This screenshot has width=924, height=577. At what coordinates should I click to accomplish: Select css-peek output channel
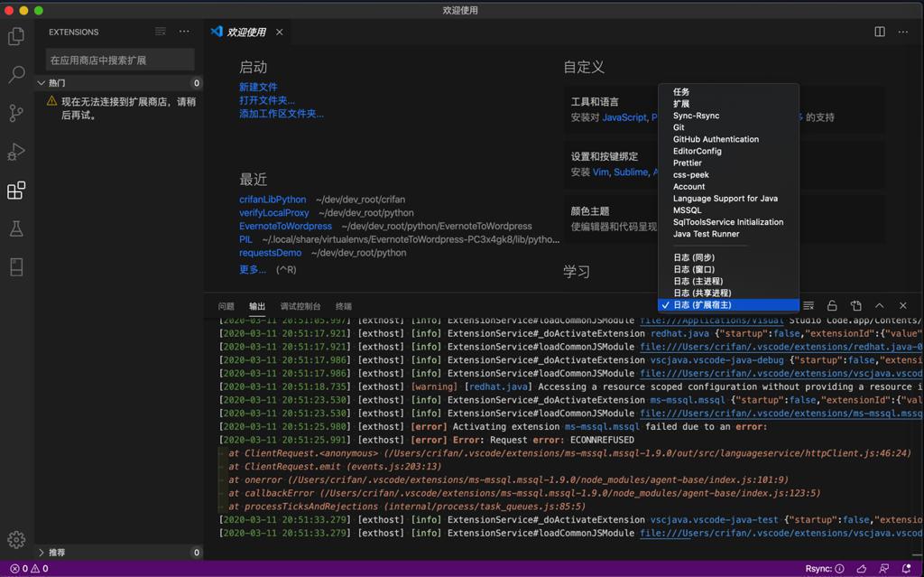click(x=728, y=174)
